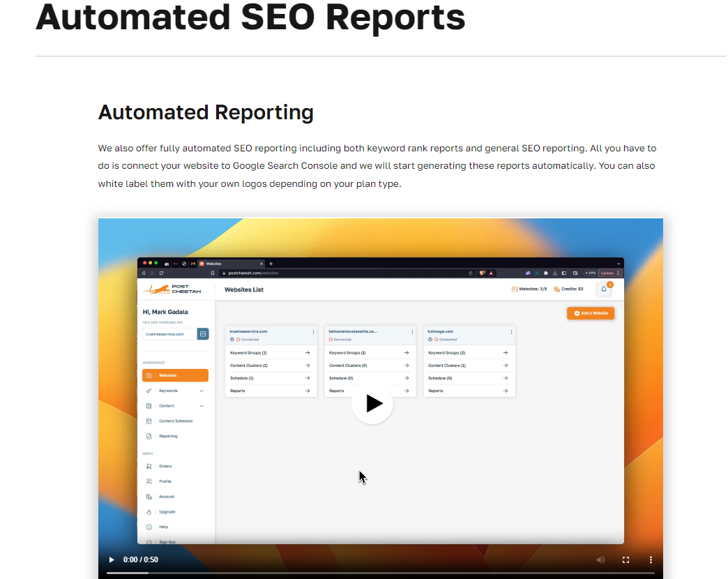Open Reports arrow on the truetreeservice.com card
The width and height of the screenshot is (728, 579).
pos(308,391)
